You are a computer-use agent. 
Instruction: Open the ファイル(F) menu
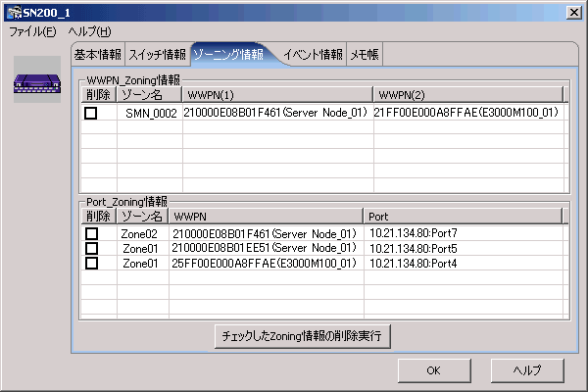(x=32, y=32)
